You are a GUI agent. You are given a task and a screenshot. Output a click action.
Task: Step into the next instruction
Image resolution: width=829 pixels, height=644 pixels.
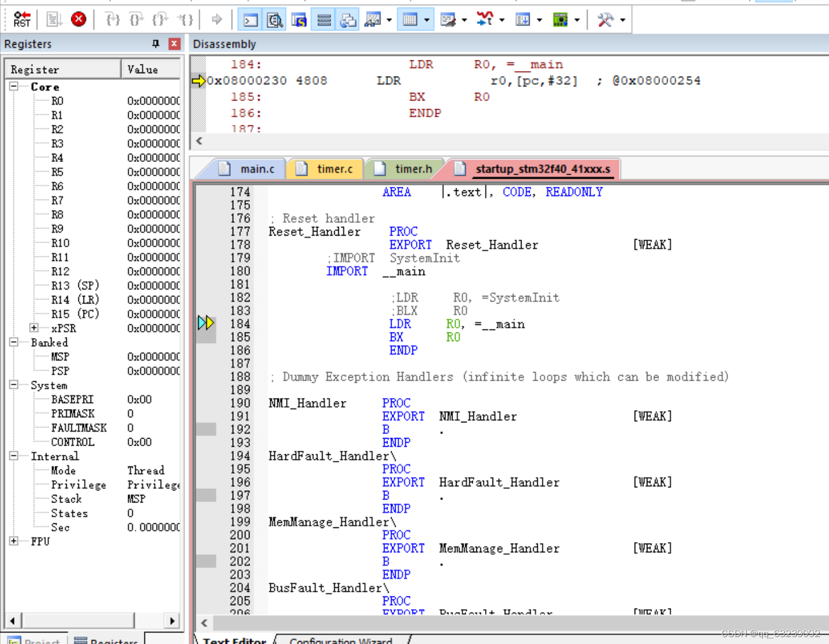(113, 19)
